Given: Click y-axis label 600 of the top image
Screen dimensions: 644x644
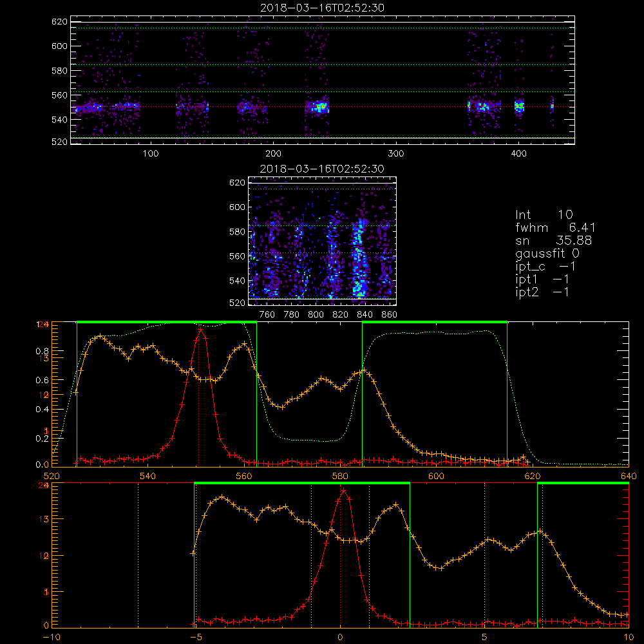Looking at the screenshot, I should (x=59, y=46).
